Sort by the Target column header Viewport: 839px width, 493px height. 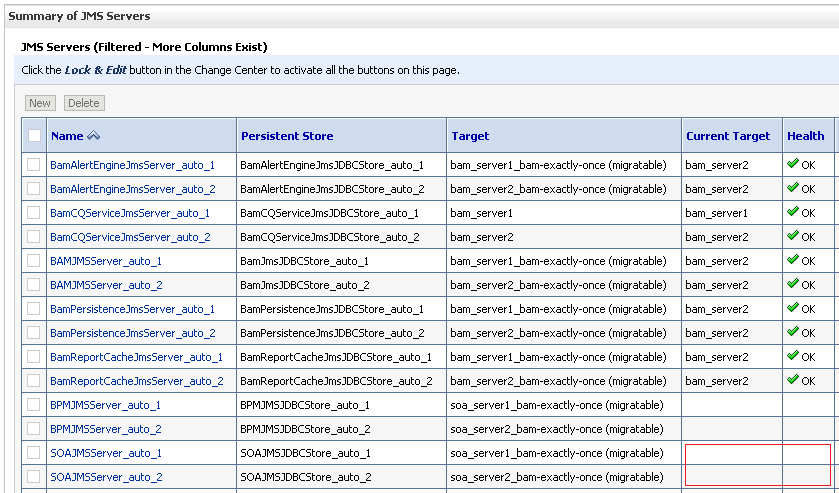coord(470,136)
